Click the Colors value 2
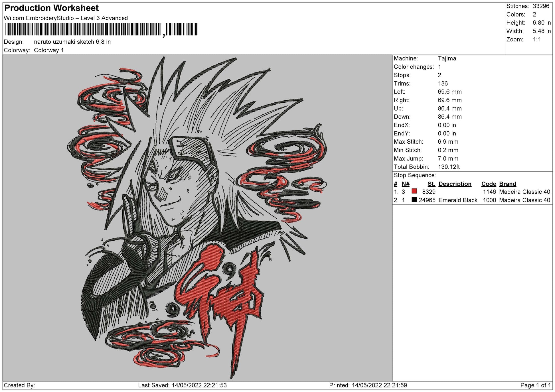555x392 pixels. (534, 14)
